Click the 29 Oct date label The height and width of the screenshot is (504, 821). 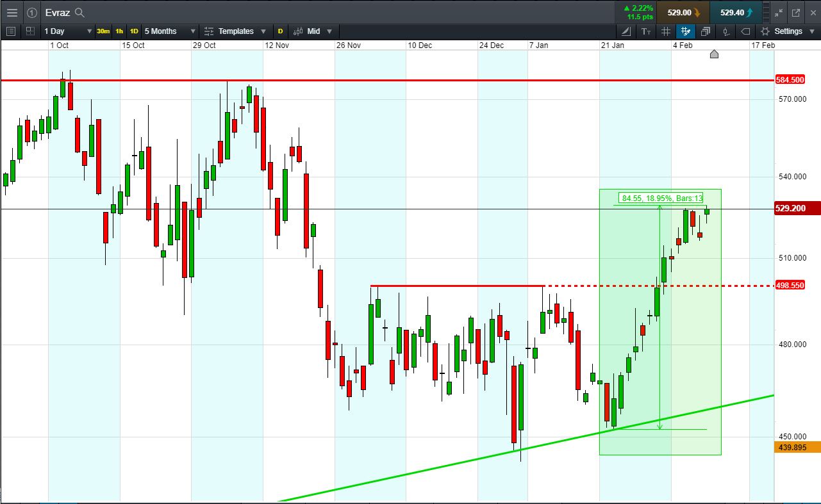pos(204,45)
